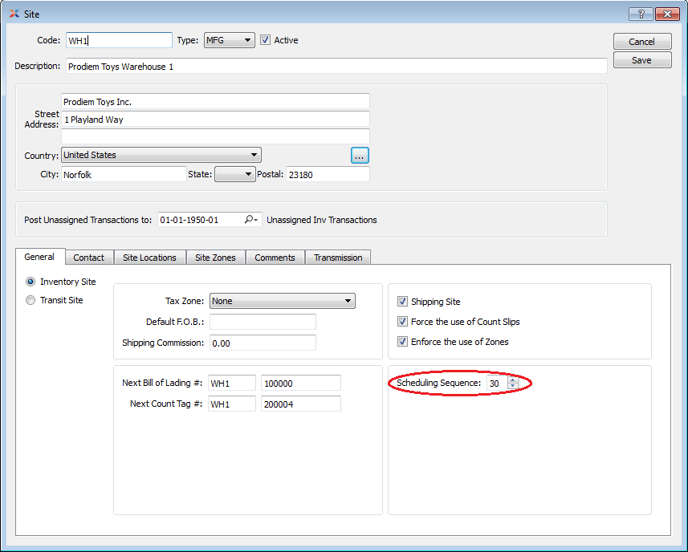The image size is (688, 552).
Task: Increase the Scheduling Sequence spinner value
Action: [513, 380]
